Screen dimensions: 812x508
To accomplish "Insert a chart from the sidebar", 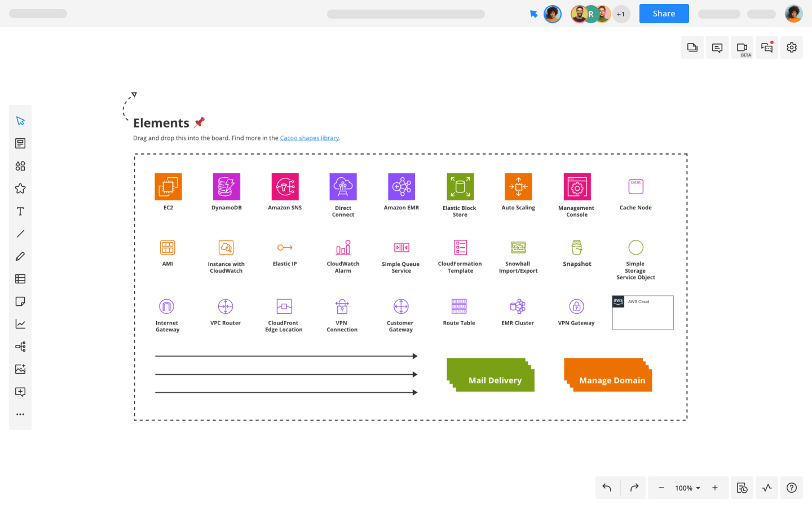I will coord(20,324).
